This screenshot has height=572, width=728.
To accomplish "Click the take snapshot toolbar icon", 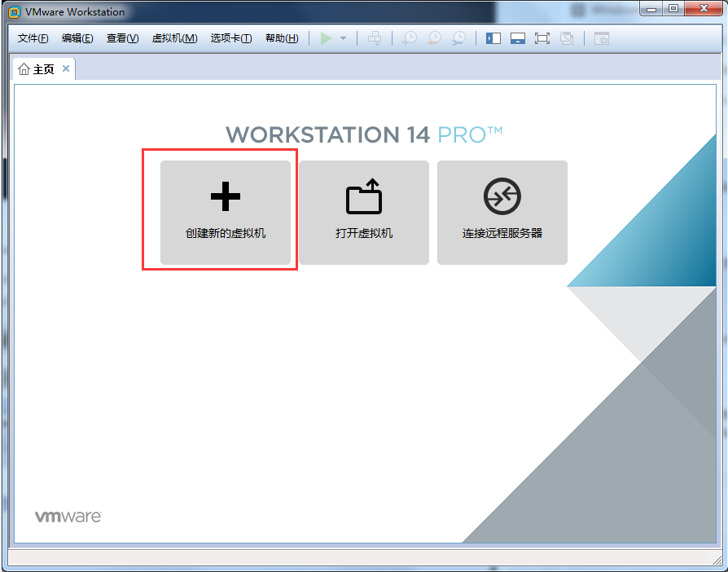I will point(410,38).
